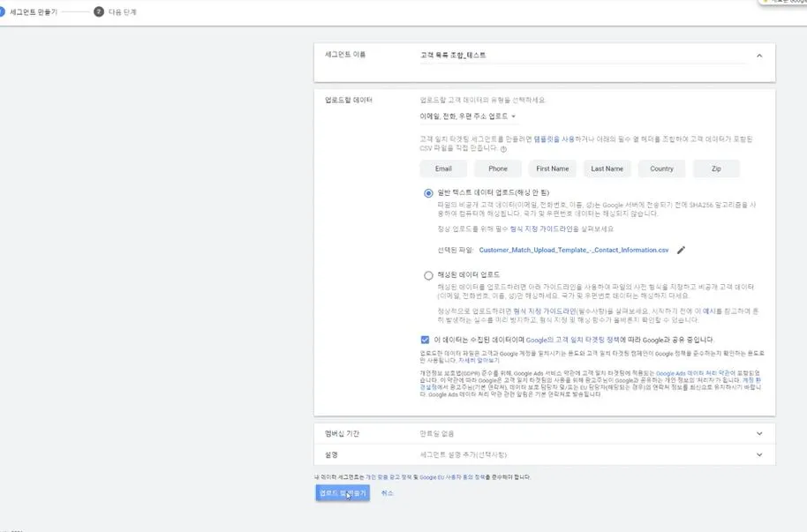
Task: Click the Last Name column header chip
Action: click(x=607, y=168)
